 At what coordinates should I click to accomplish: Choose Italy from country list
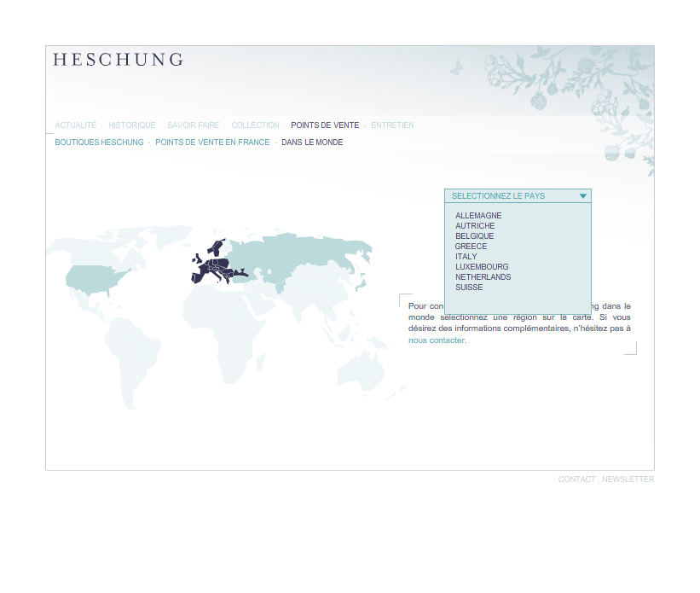(466, 257)
